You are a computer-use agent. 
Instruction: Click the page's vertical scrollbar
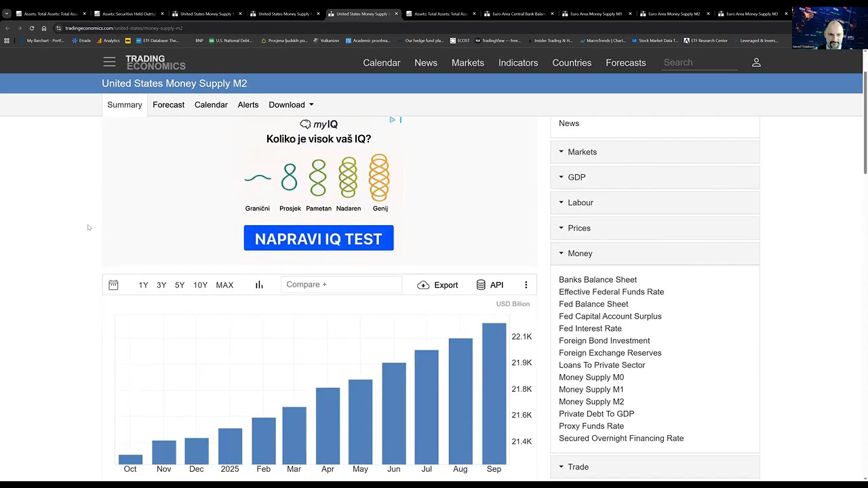(865, 122)
